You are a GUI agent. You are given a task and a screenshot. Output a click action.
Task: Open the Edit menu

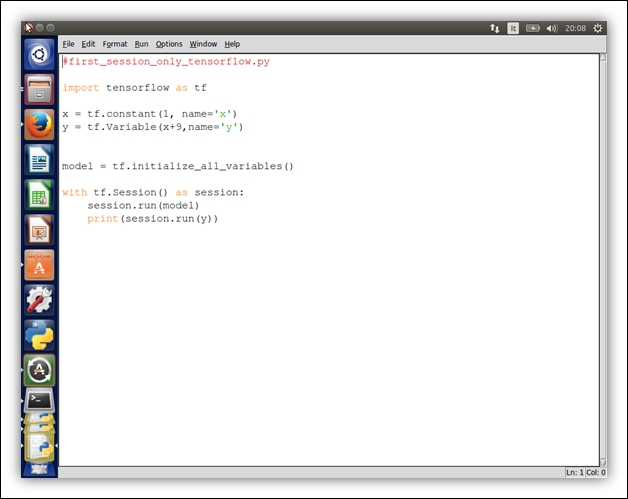tap(88, 44)
